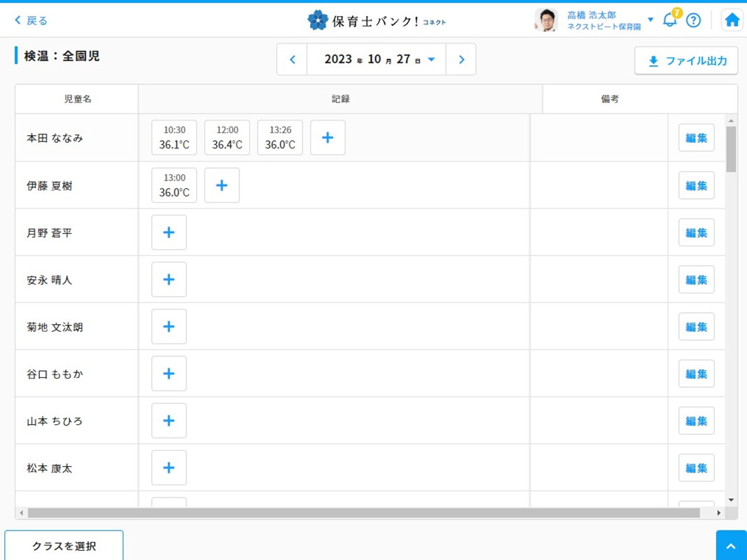Open the notifications bell icon
Screen dimensions: 747x560
pos(669,20)
